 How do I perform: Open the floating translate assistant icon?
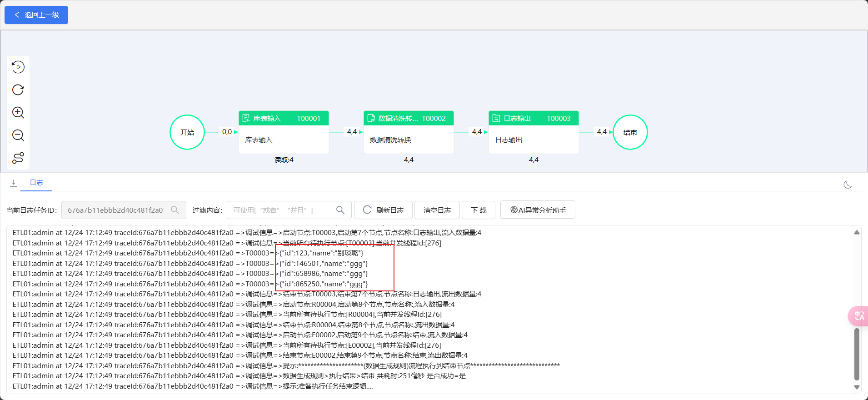(858, 315)
